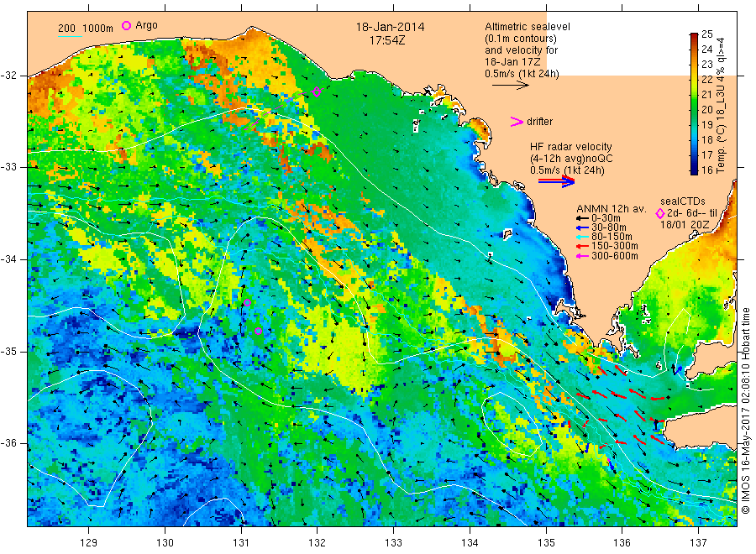Viewport: 756px width, 554px height.
Task: Click the 137 longitude axis label
Action: coord(698,543)
